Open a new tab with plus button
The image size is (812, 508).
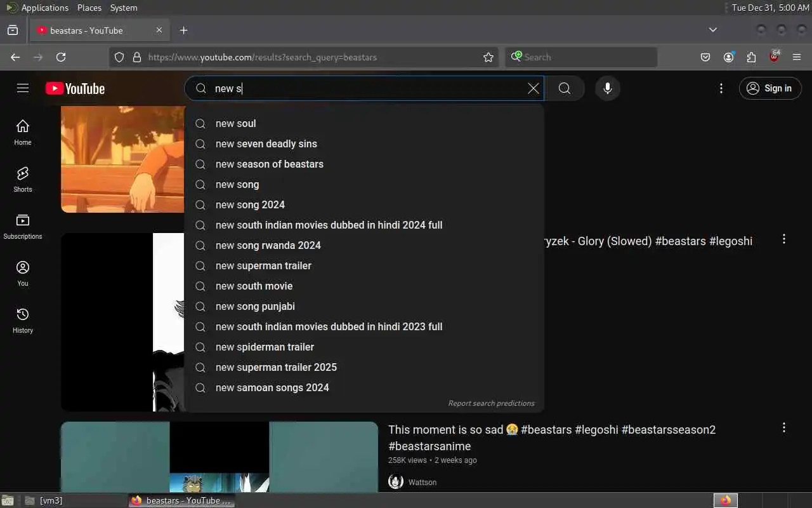pyautogui.click(x=184, y=30)
